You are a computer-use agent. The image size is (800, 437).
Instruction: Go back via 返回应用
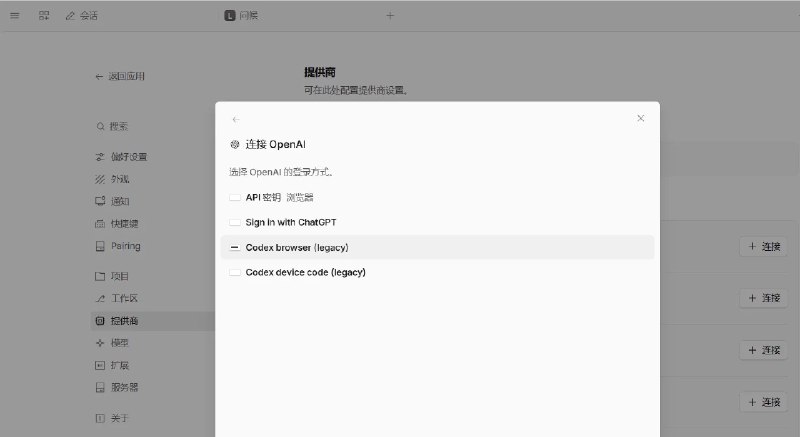(120, 76)
